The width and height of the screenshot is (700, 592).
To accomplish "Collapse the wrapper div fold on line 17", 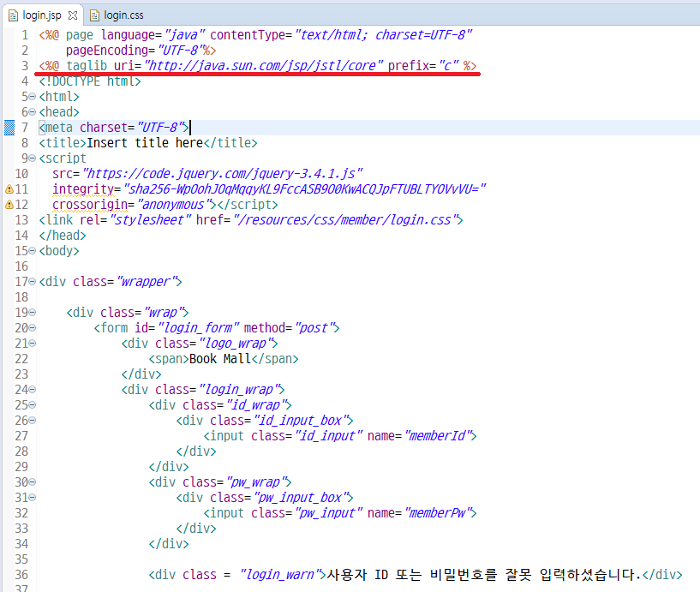I will (x=33, y=282).
